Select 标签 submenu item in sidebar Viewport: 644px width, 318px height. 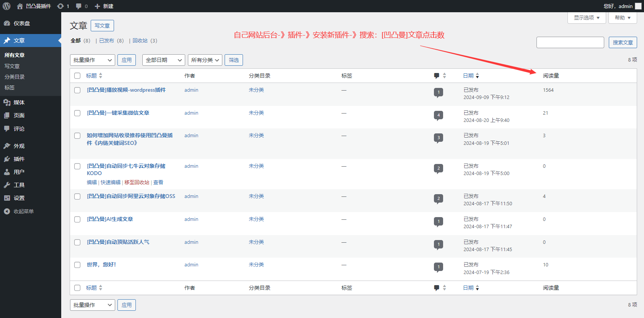[x=10, y=88]
